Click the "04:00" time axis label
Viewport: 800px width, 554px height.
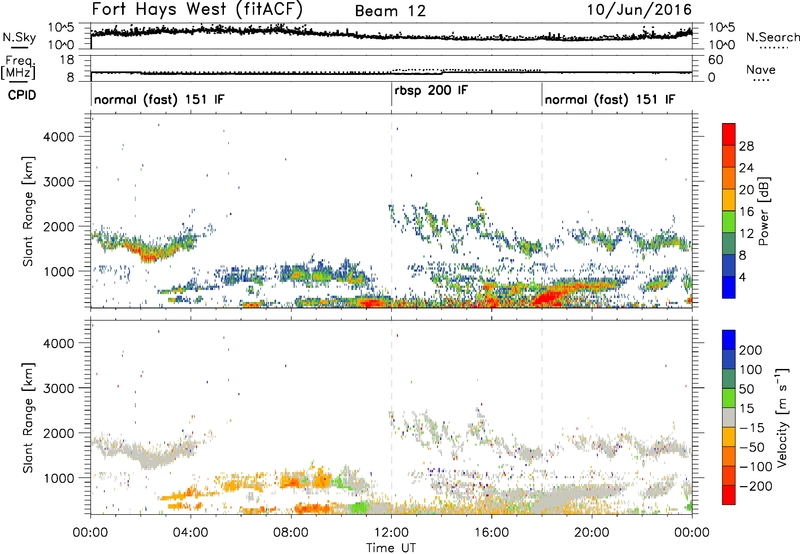[190, 533]
